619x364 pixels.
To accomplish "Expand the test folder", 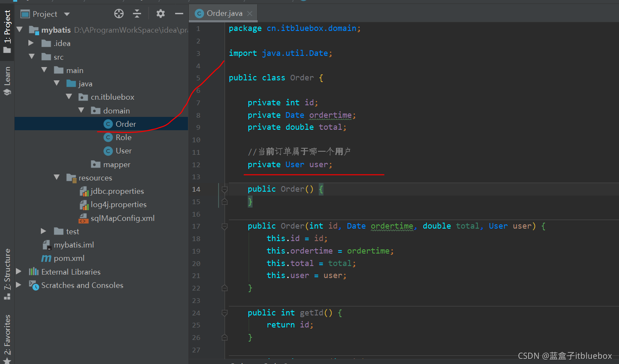I will [43, 231].
